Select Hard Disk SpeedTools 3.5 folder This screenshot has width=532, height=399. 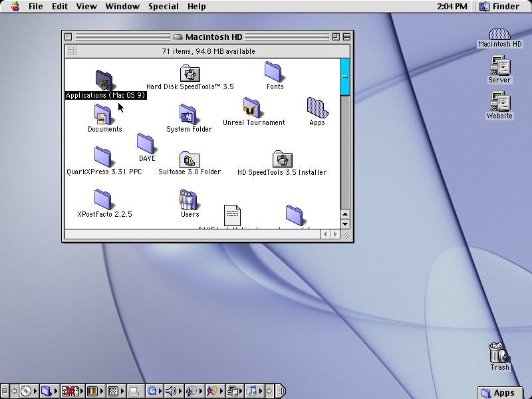click(x=190, y=74)
